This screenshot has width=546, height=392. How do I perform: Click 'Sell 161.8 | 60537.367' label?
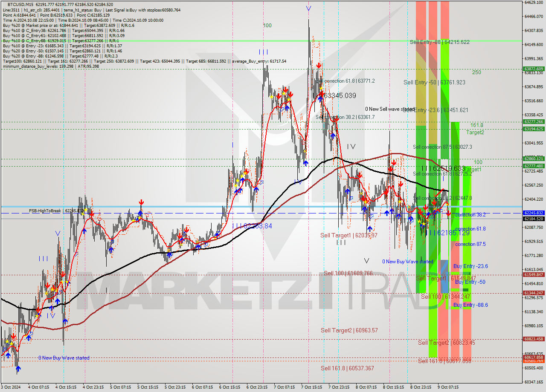[348, 368]
